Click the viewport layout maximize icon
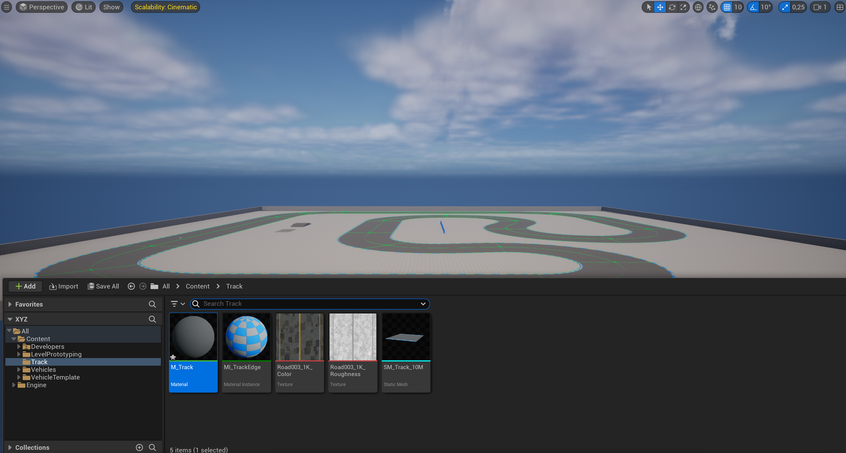The height and width of the screenshot is (453, 846). click(840, 7)
